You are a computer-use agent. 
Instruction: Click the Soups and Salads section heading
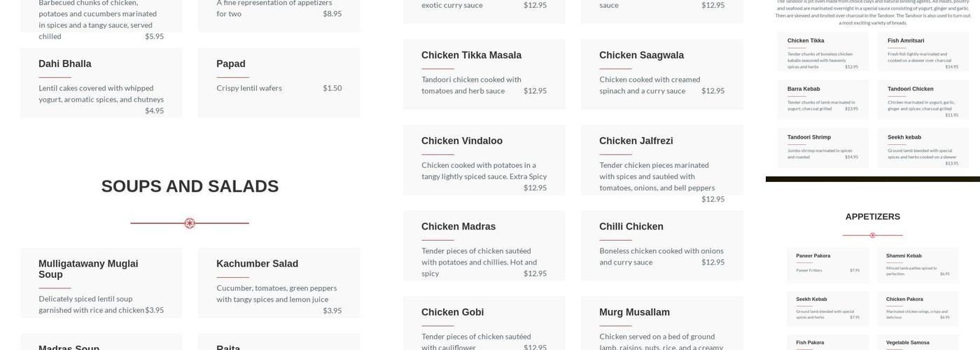[190, 186]
